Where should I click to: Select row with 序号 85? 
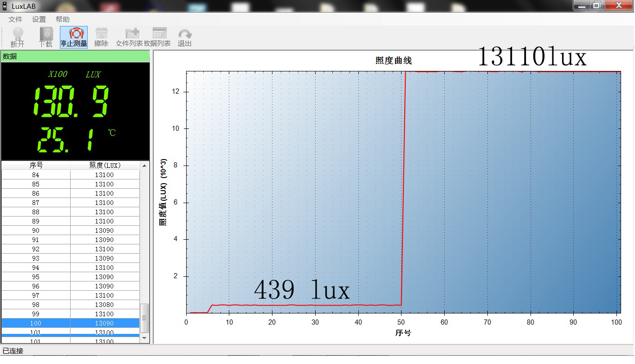pos(71,184)
